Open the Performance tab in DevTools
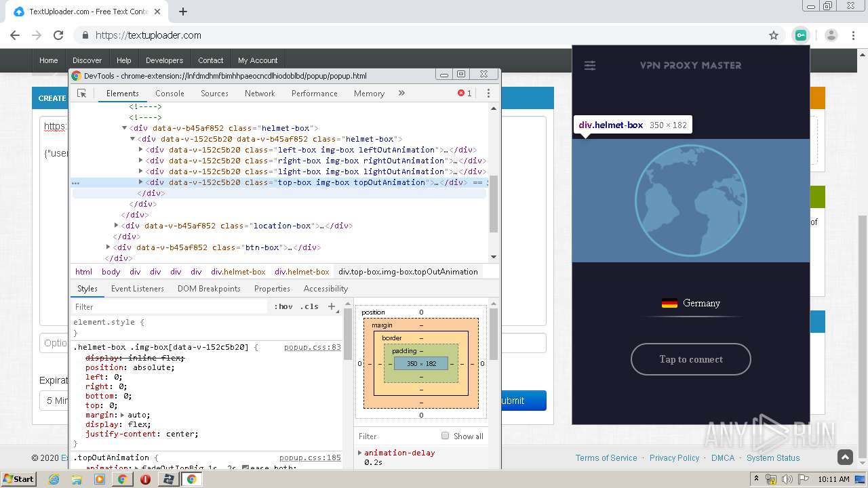This screenshot has height=488, width=868. point(315,94)
